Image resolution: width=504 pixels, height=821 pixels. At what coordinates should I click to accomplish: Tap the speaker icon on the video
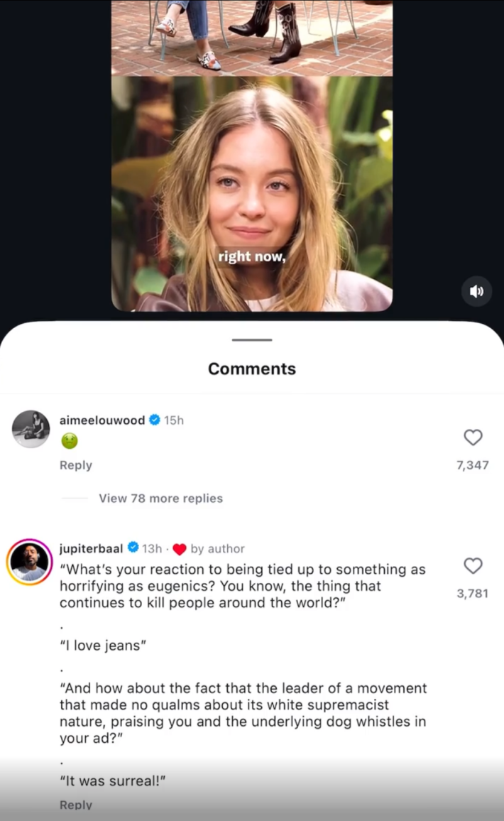[476, 291]
